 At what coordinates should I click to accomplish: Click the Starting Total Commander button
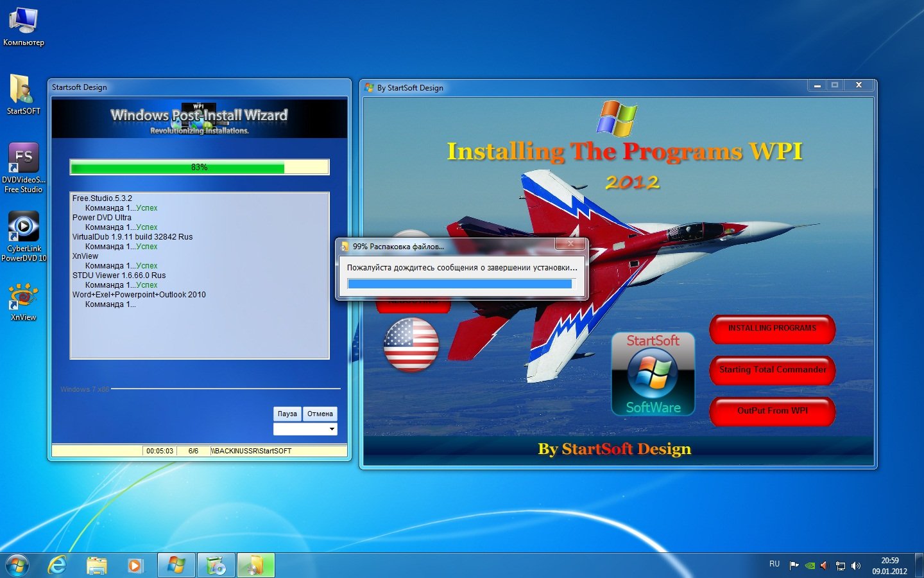point(772,370)
